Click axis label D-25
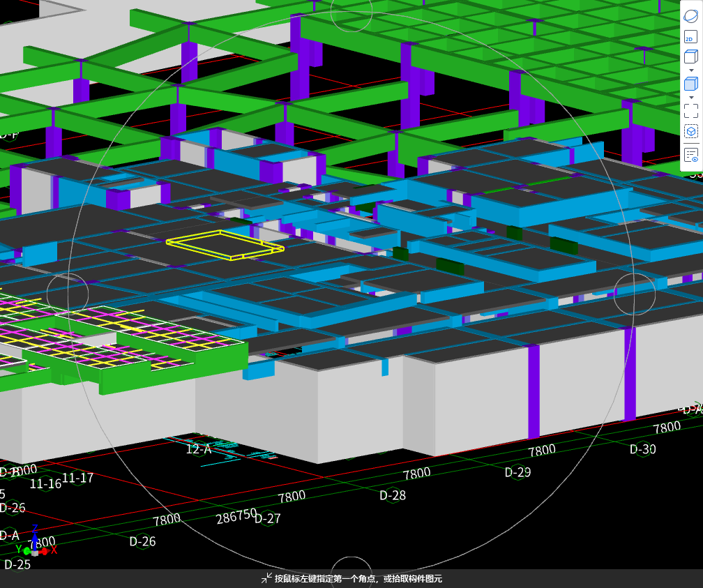Viewport: 703px width, 588px height. coord(17,564)
